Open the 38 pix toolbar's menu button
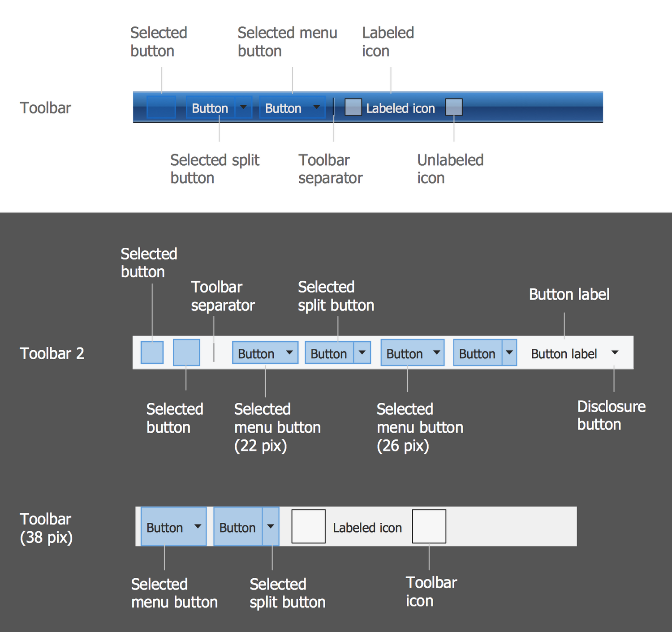 coord(173,527)
